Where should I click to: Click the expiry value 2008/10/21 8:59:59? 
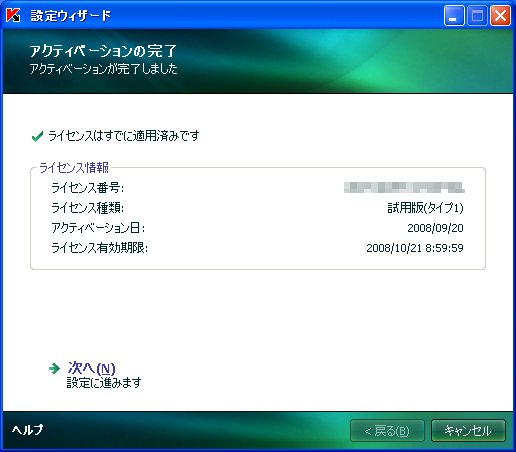pyautogui.click(x=415, y=248)
